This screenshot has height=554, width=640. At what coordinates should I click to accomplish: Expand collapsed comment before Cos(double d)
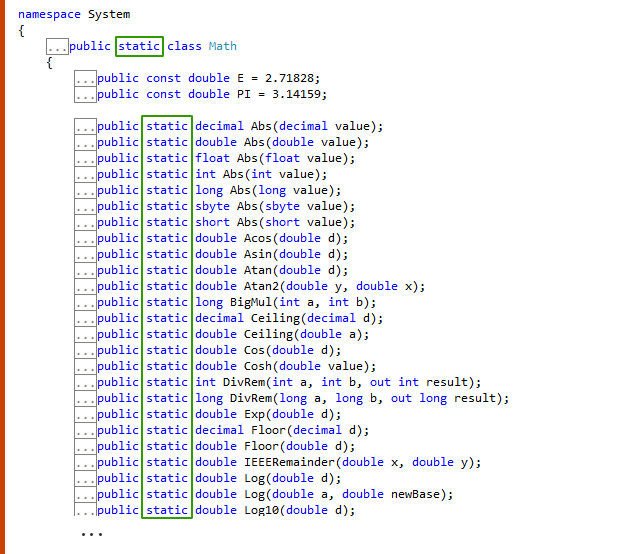(x=85, y=350)
